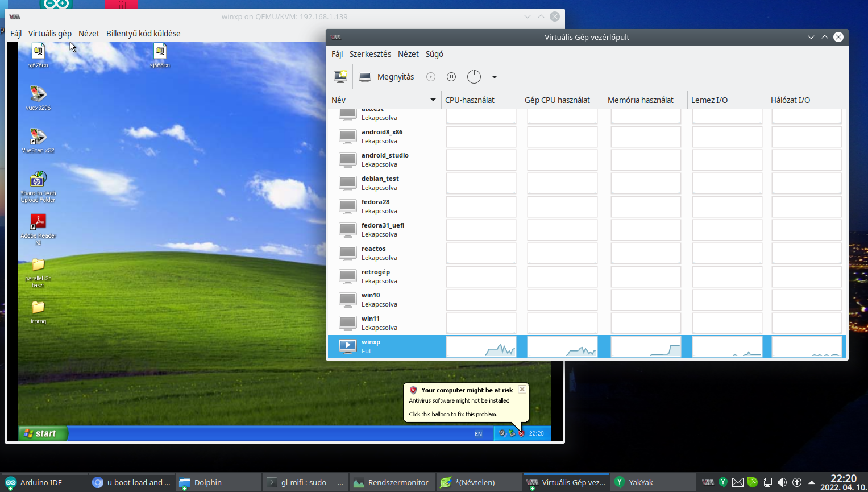Expand the shutdown options dropdown arrow
868x492 pixels.
tap(495, 77)
